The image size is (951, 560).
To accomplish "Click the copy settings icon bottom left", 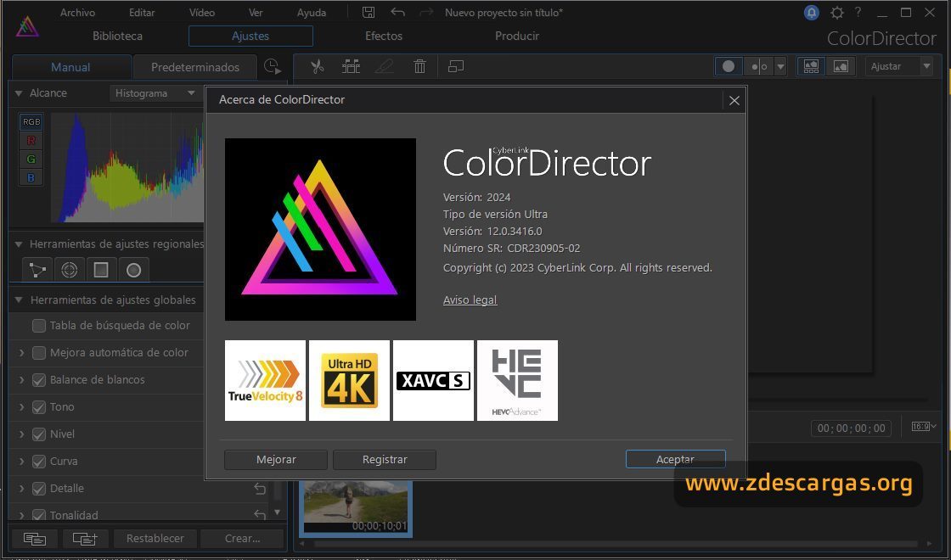I will 35,538.
